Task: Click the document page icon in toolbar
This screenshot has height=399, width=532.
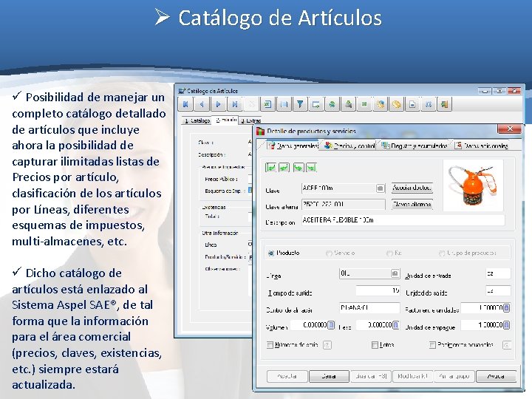Action: (412, 104)
